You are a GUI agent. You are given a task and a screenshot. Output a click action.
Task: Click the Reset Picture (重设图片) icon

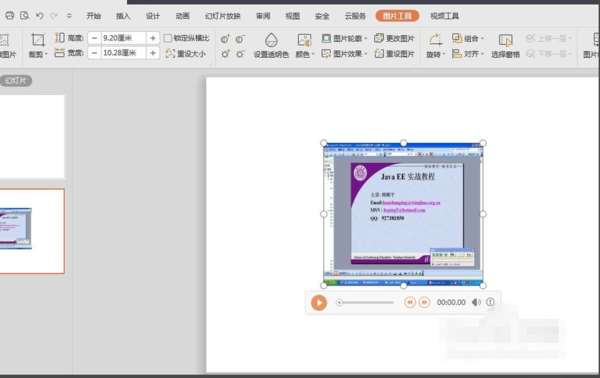[379, 54]
